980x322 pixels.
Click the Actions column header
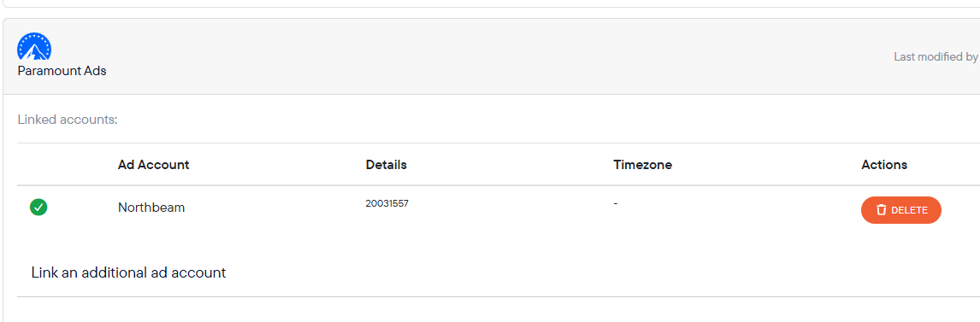click(883, 165)
